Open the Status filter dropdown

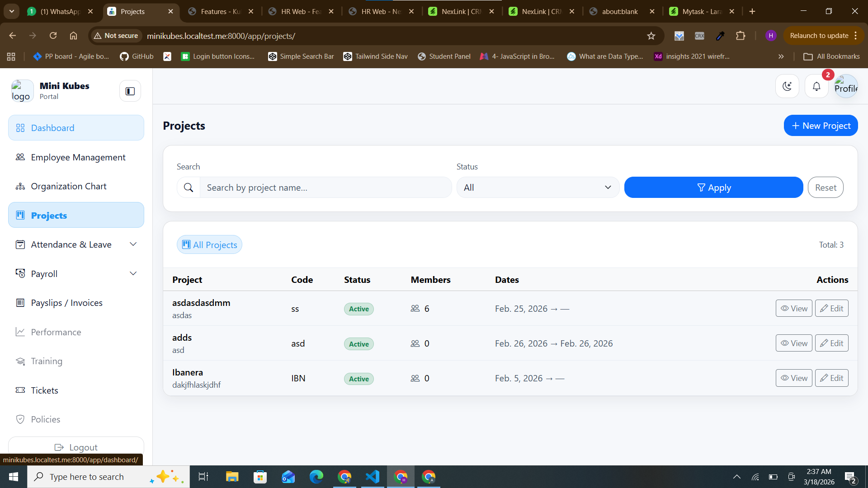538,188
